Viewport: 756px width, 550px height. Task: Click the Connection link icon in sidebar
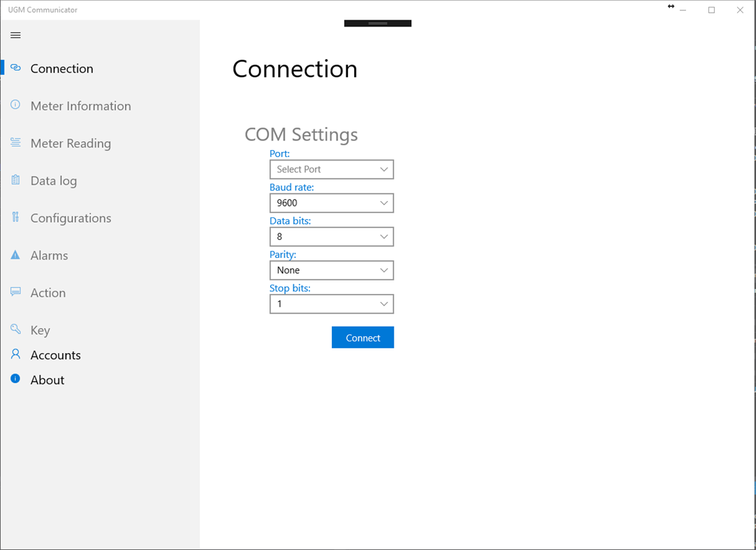tap(16, 68)
